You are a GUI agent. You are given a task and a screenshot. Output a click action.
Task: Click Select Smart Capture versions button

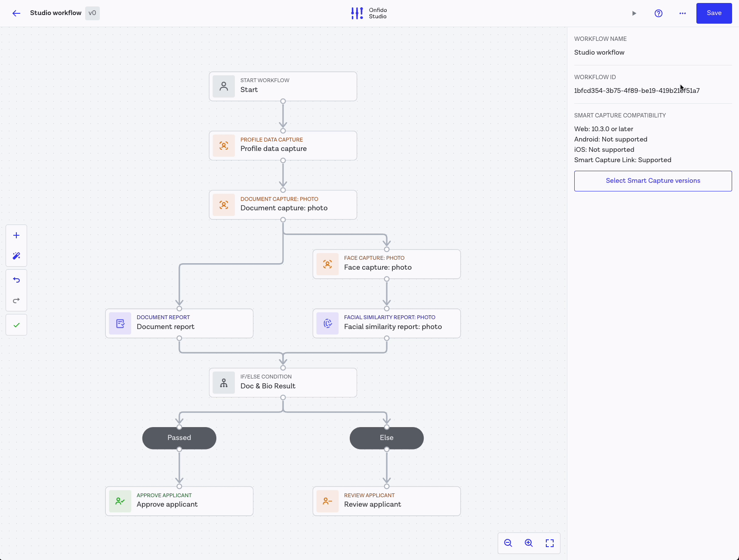[x=653, y=181]
